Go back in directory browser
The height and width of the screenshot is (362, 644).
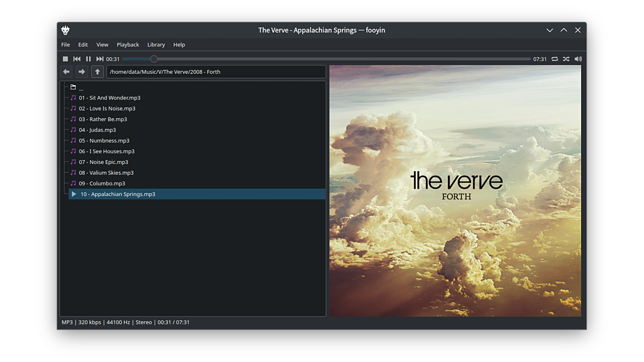point(66,72)
